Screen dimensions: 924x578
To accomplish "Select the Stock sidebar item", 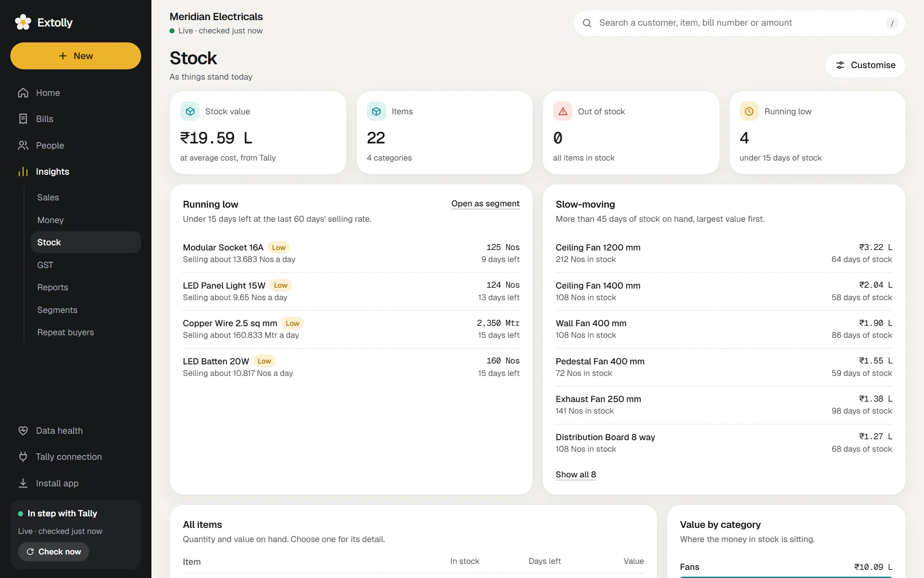I will [x=86, y=242].
